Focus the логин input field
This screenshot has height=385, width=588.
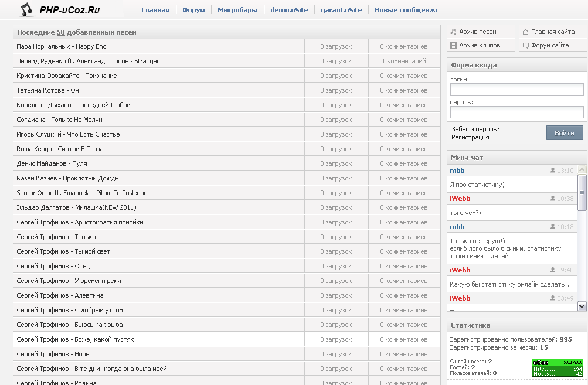pos(516,89)
